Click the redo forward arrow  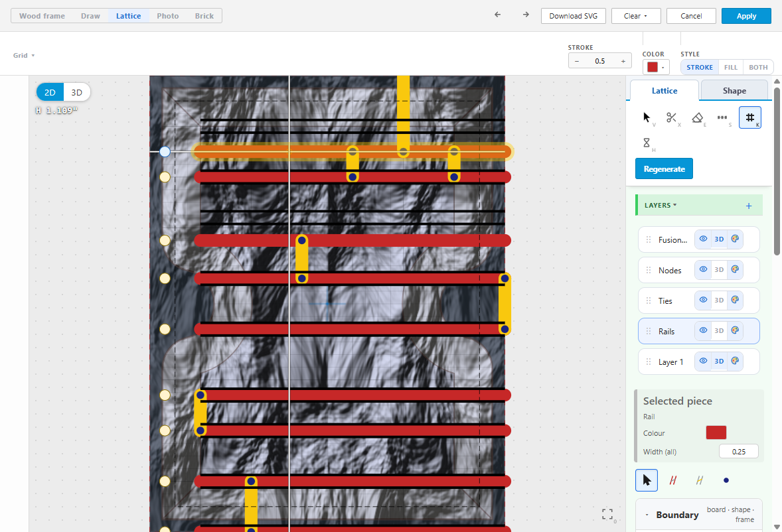point(526,15)
